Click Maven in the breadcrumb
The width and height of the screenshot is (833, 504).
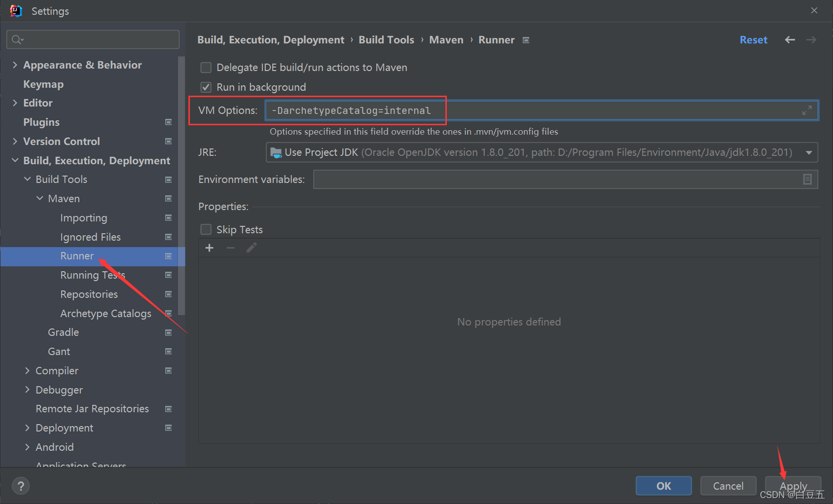point(446,40)
